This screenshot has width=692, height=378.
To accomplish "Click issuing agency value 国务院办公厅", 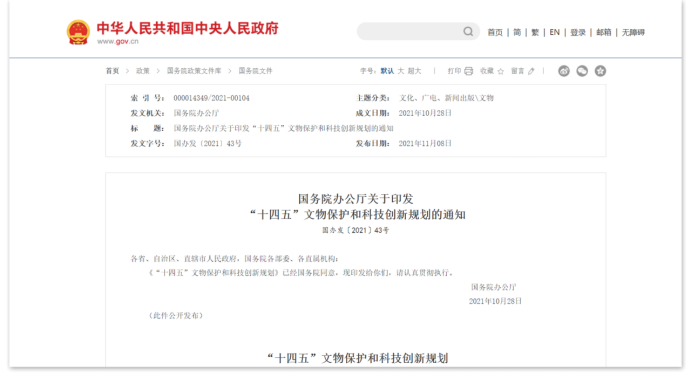I will [196, 113].
